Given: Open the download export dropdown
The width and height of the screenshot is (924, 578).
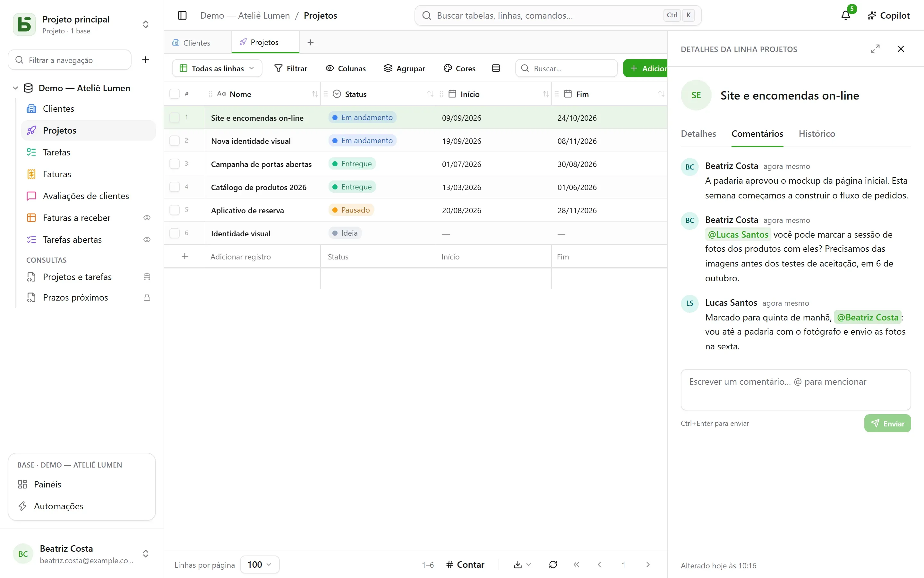Looking at the screenshot, I should click(522, 564).
